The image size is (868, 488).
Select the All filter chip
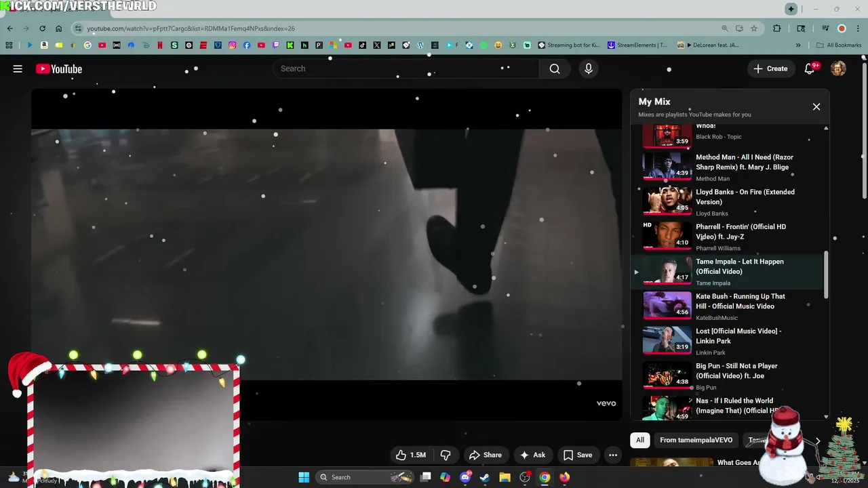(639, 440)
